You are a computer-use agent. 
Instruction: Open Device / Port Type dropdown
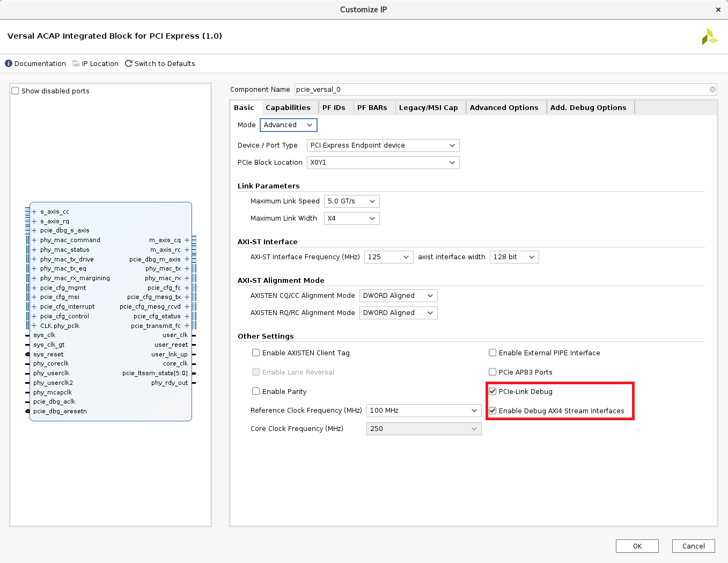pos(383,145)
